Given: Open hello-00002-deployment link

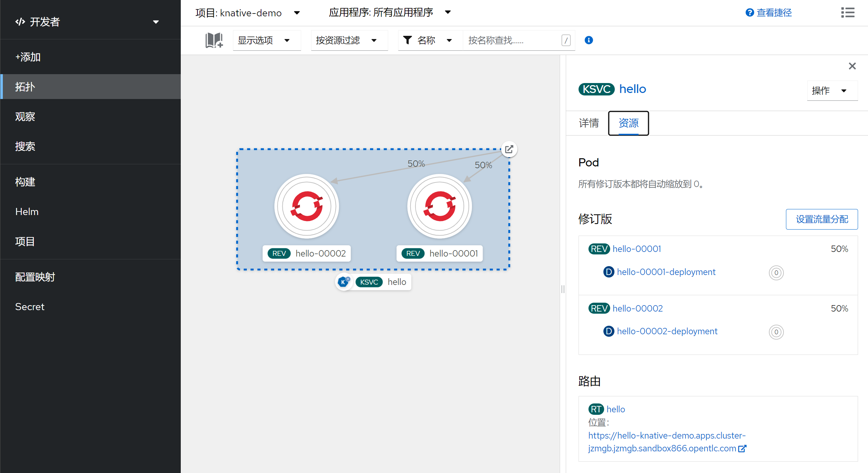Looking at the screenshot, I should click(x=667, y=331).
